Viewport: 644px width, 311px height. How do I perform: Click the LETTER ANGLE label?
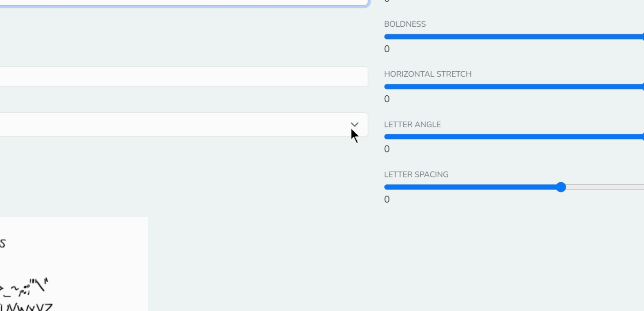pos(412,124)
